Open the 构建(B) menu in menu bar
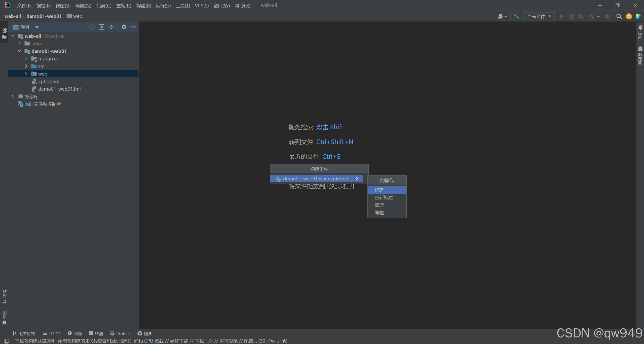Image resolution: width=644 pixels, height=344 pixels. coord(143,6)
